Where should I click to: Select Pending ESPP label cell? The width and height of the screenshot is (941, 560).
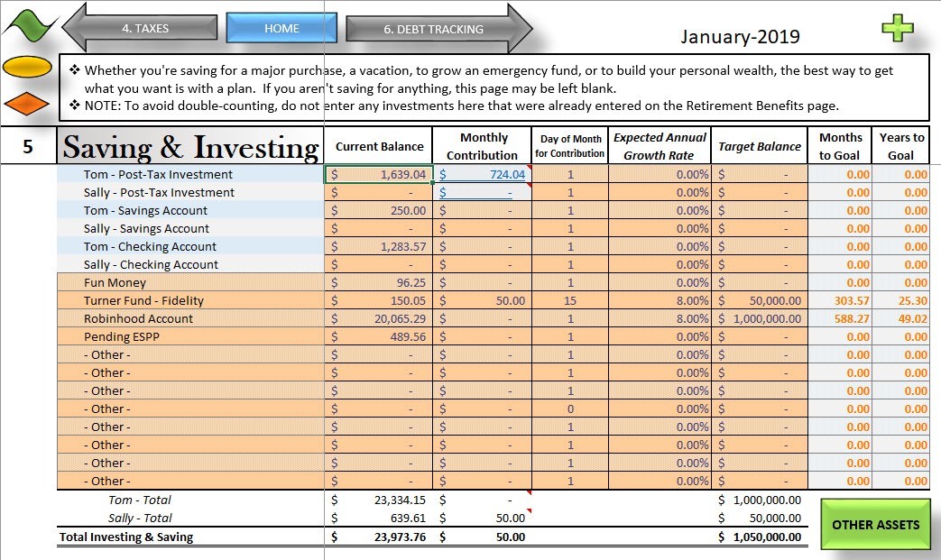point(191,336)
